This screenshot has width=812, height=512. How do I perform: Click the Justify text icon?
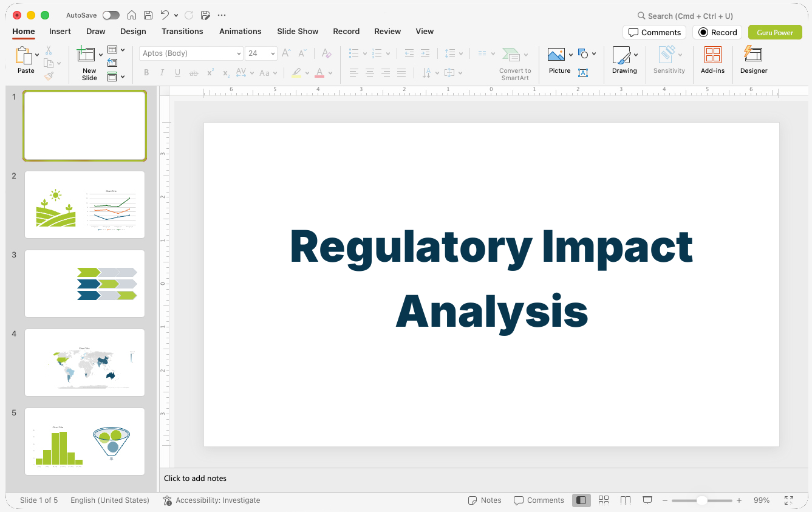pyautogui.click(x=401, y=73)
